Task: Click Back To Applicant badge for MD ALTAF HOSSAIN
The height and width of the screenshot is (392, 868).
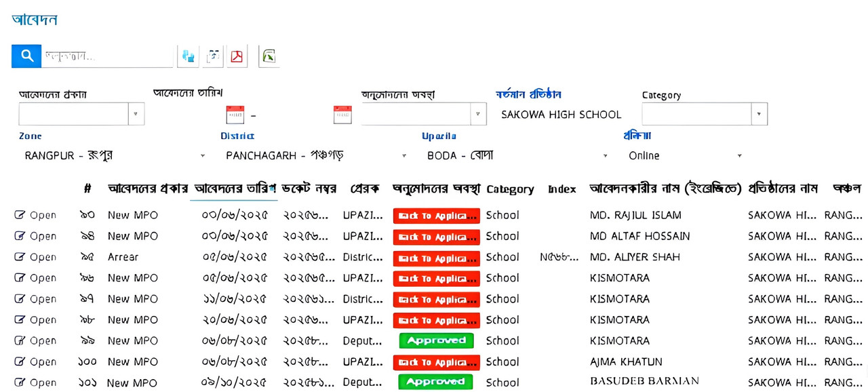Action: click(x=436, y=237)
